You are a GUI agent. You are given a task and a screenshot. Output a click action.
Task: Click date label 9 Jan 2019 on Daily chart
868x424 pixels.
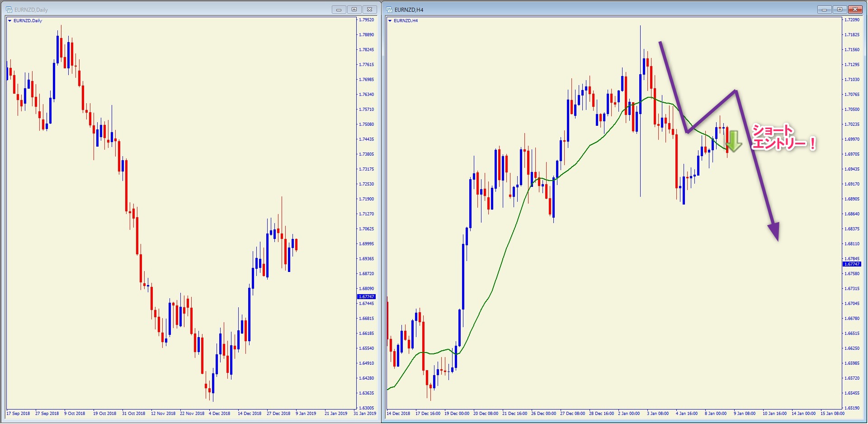coord(306,414)
